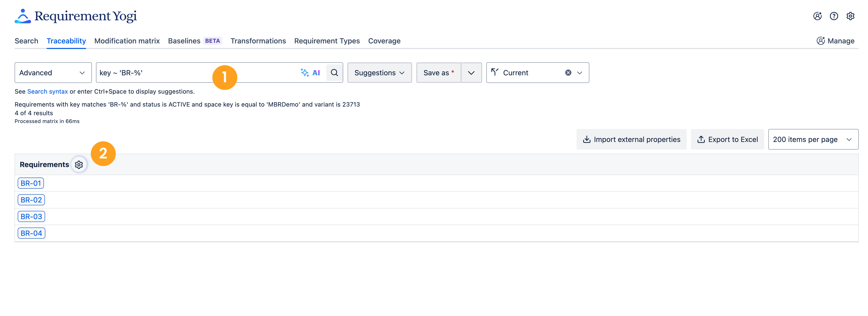868x316 pixels.
Task: Expand the Suggestions dropdown
Action: (379, 73)
